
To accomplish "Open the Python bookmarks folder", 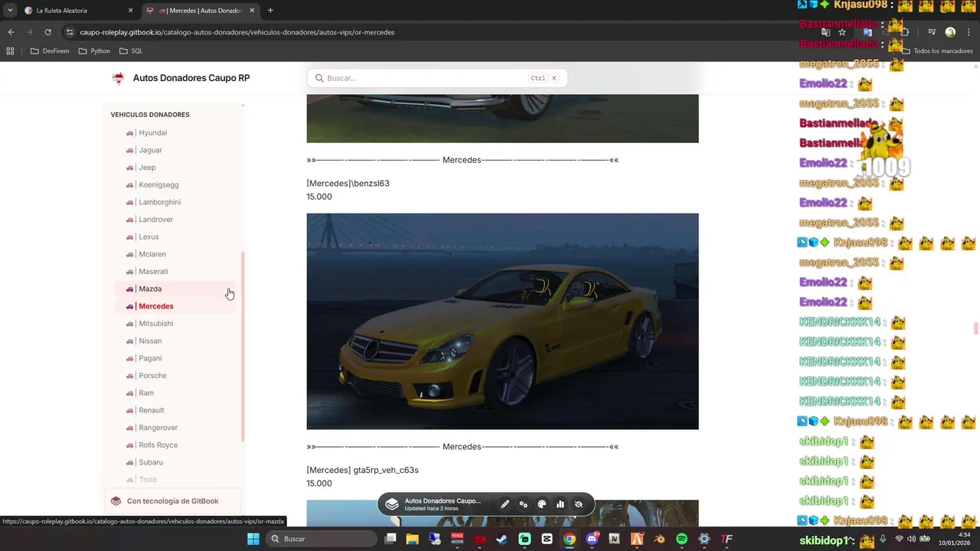I will point(94,51).
